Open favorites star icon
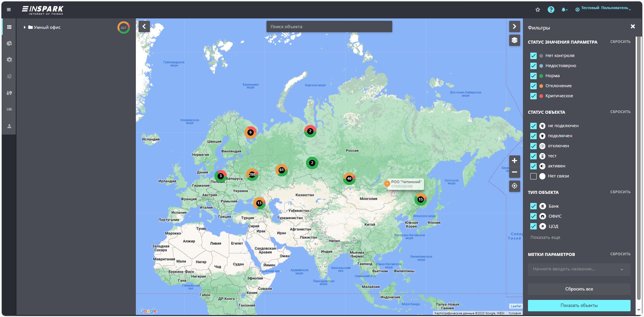This screenshot has width=644, height=317. (538, 10)
